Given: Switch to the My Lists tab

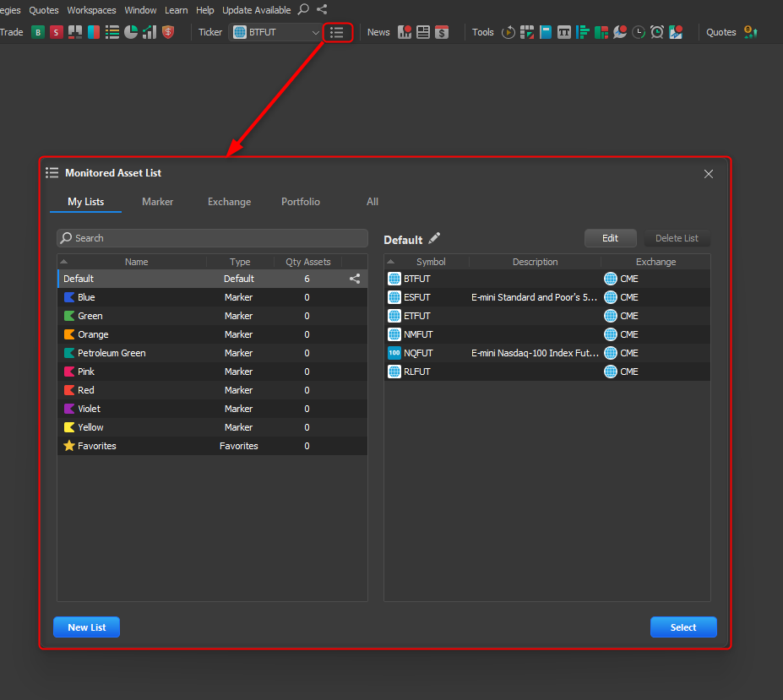Looking at the screenshot, I should pyautogui.click(x=86, y=202).
